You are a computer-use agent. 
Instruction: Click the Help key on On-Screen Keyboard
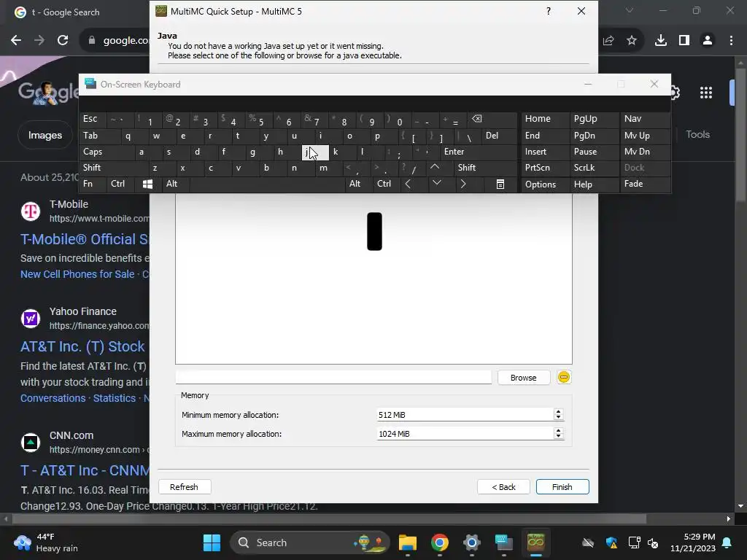point(594,184)
